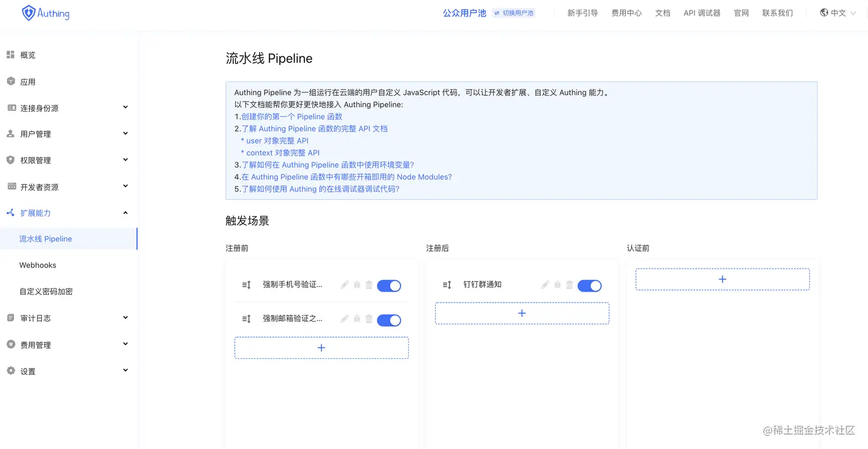Expand the 开发者资源 chevron
The image size is (868, 449).
125,186
